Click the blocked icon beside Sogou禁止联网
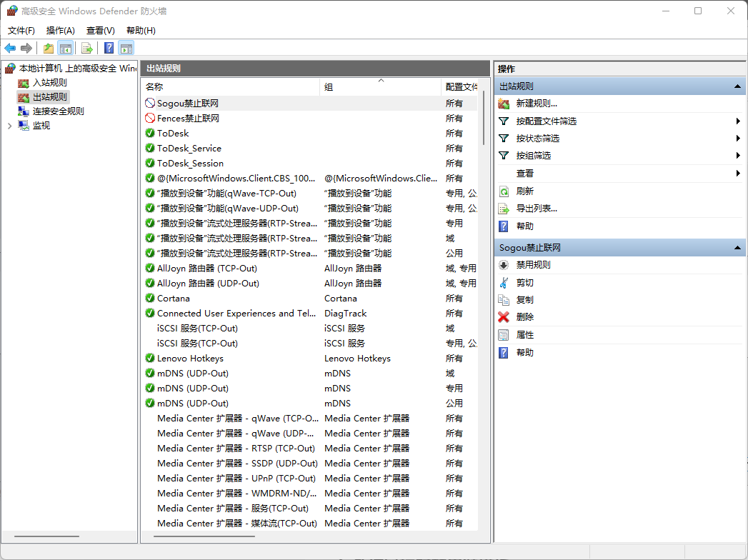The height and width of the screenshot is (560, 748). 150,103
